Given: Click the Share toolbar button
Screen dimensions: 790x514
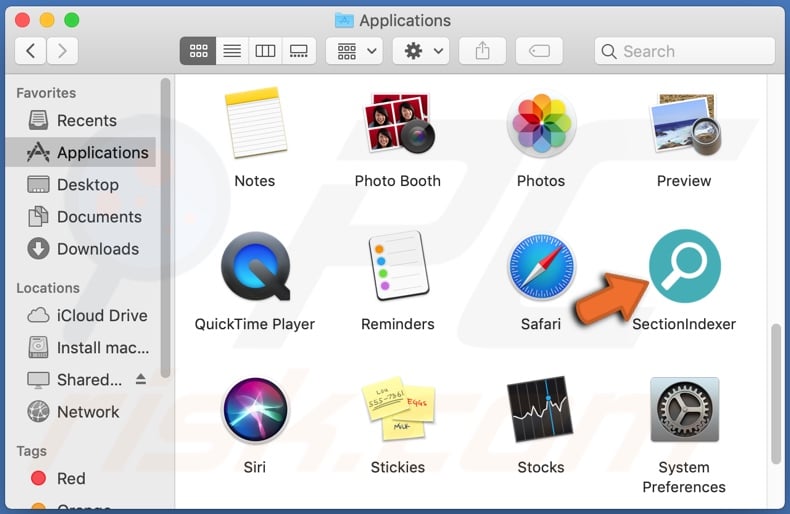Looking at the screenshot, I should [x=483, y=51].
